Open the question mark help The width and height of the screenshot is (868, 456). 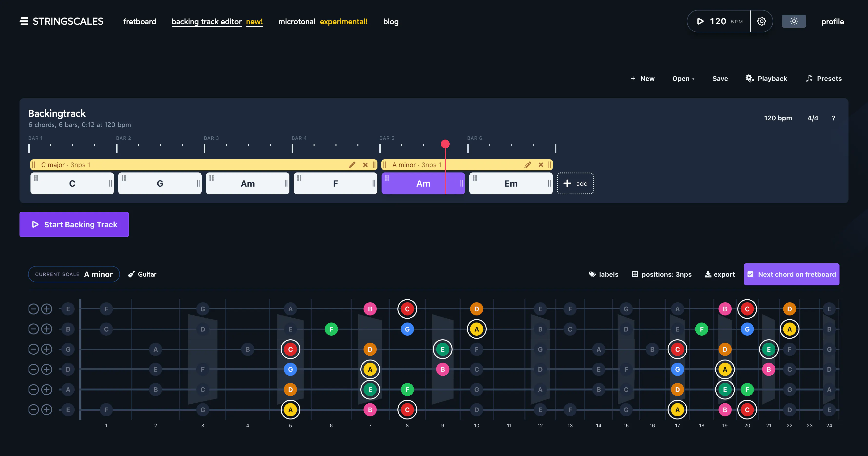(x=833, y=118)
